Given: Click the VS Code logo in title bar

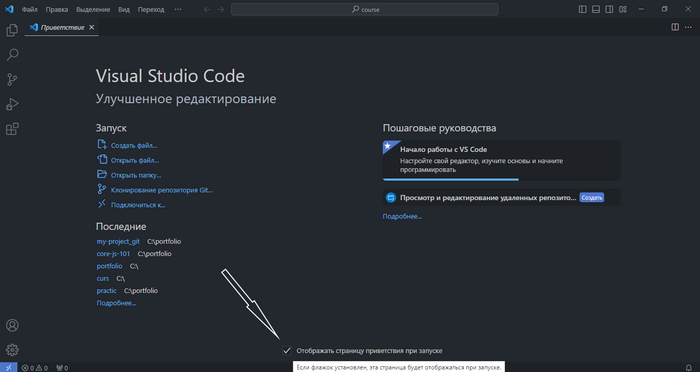Looking at the screenshot, I should (x=9, y=9).
